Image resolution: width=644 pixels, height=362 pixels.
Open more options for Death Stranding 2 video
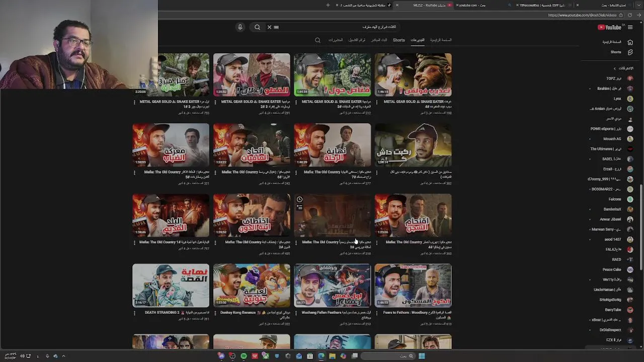(x=134, y=313)
